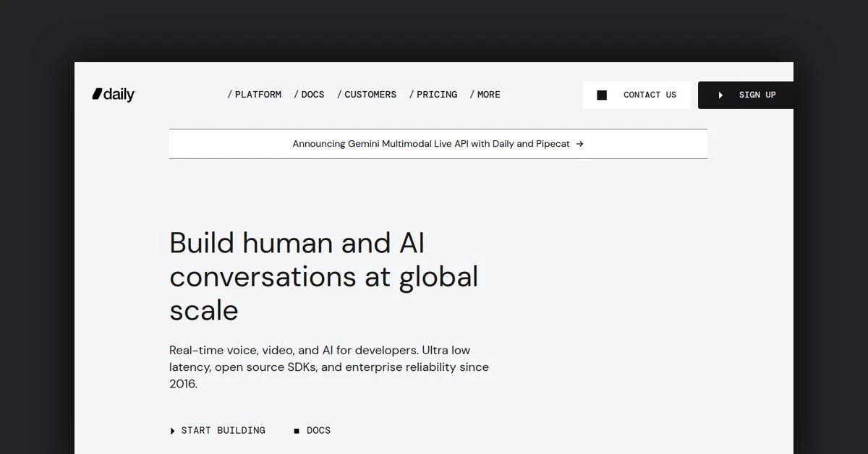Open Docs in the top navigation

312,95
